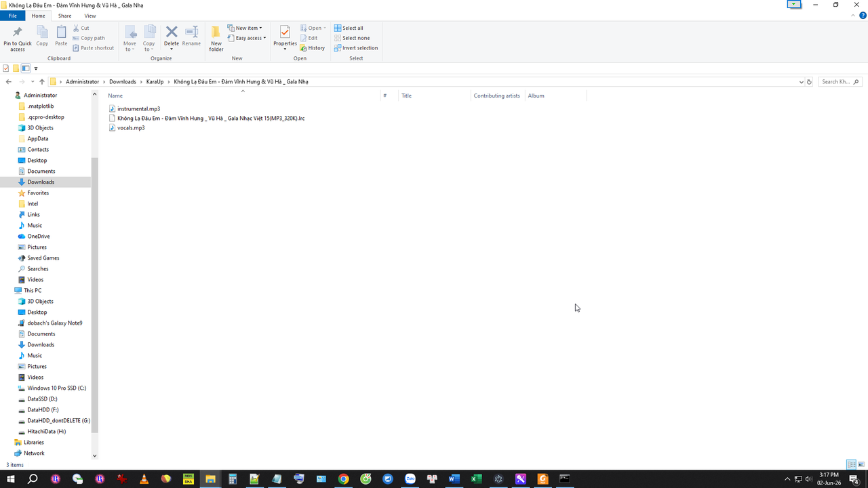The height and width of the screenshot is (488, 868).
Task: Click Invert selection in the ribbon
Action: pyautogui.click(x=356, y=48)
